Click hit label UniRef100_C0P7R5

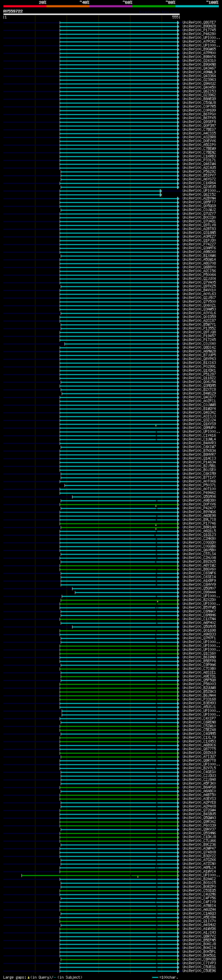199,106
